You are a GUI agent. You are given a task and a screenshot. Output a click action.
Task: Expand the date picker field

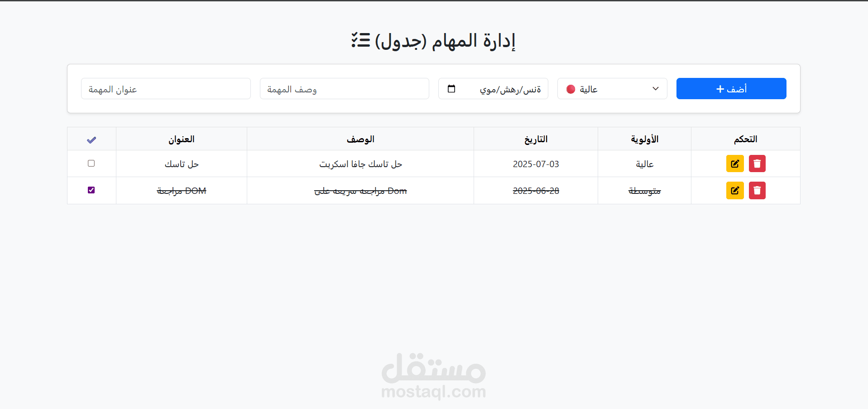493,89
